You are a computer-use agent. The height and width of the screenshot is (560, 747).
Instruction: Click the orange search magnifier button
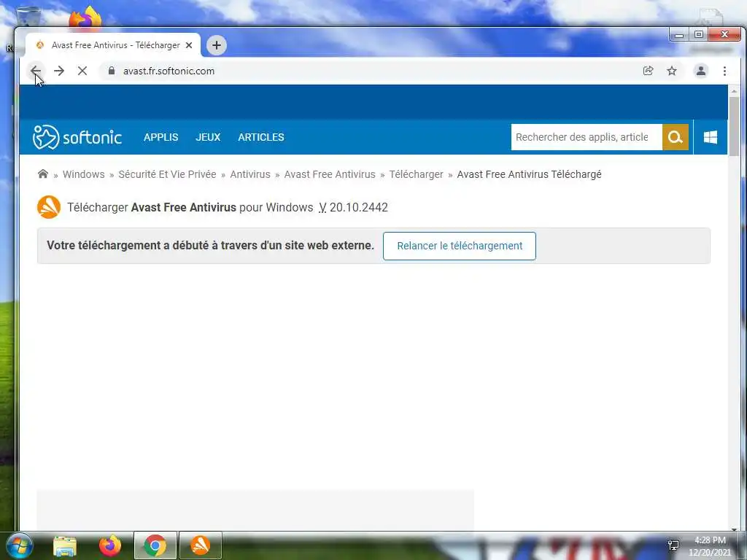click(x=676, y=137)
